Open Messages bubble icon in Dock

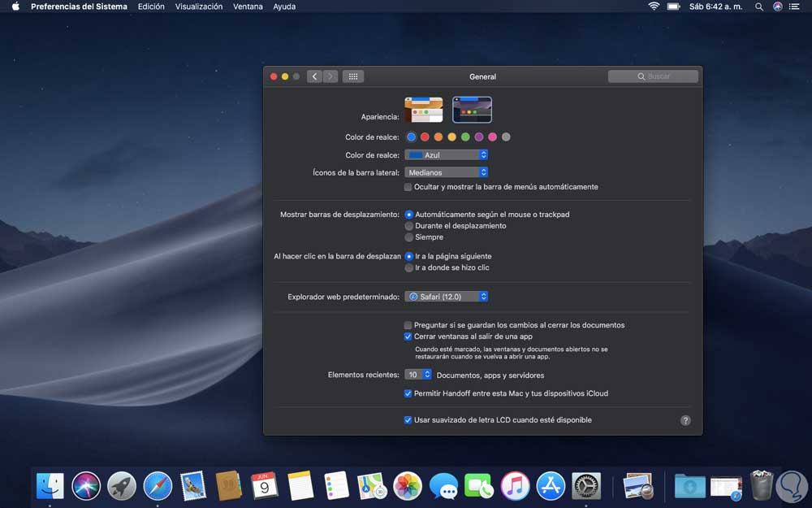444,486
